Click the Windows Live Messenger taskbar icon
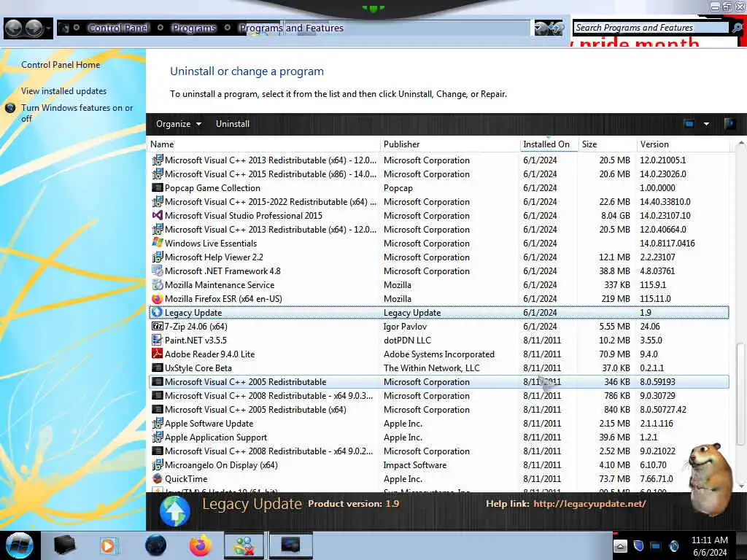The image size is (747, 560). [244, 545]
